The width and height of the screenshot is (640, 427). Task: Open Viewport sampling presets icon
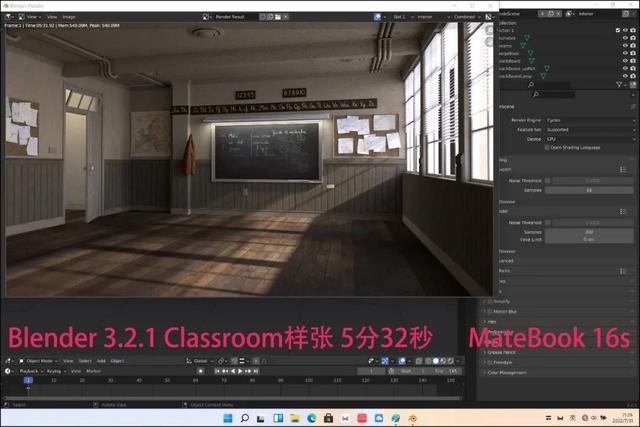(x=623, y=169)
